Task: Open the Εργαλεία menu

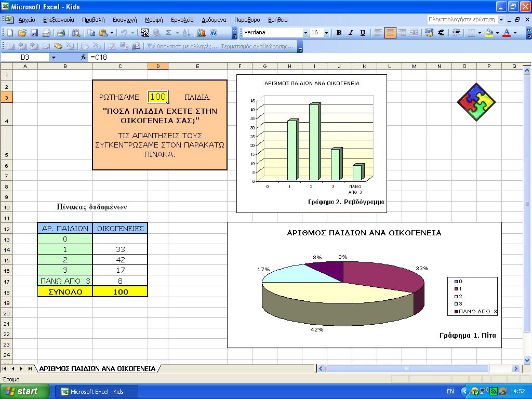Action: point(182,20)
